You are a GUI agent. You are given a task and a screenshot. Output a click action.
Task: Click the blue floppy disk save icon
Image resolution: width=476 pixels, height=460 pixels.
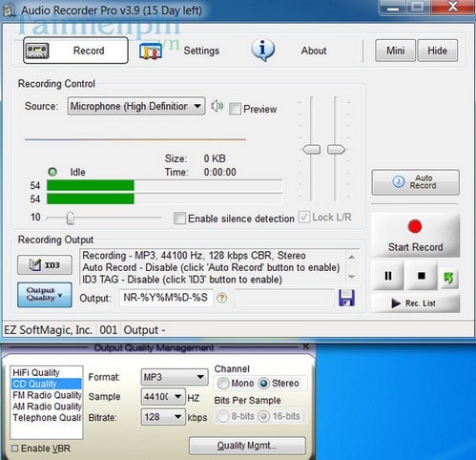tap(346, 298)
